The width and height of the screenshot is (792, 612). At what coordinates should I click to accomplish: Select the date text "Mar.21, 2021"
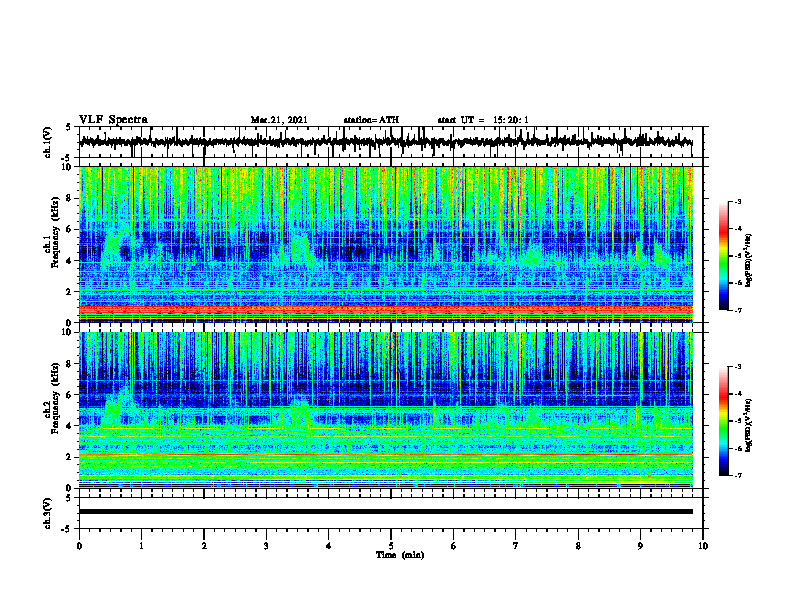coord(279,120)
